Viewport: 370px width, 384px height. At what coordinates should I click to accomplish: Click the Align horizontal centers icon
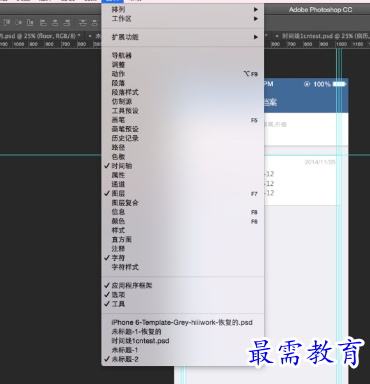point(55,23)
